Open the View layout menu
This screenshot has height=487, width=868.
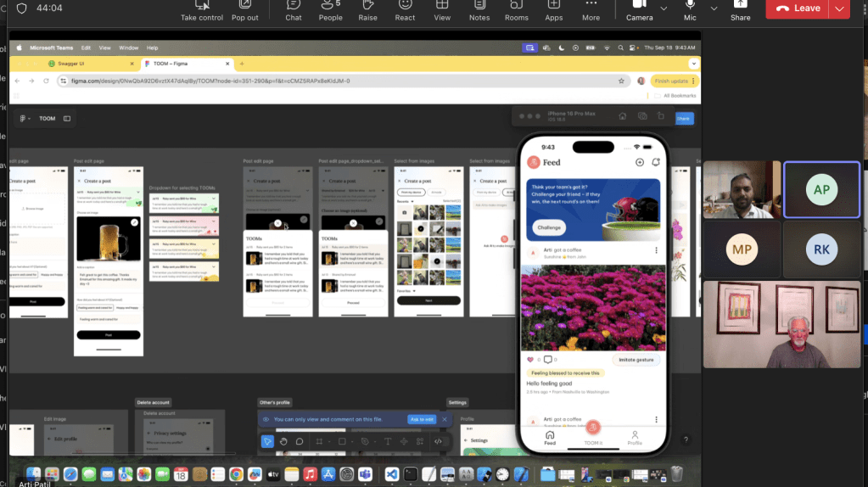[442, 9]
